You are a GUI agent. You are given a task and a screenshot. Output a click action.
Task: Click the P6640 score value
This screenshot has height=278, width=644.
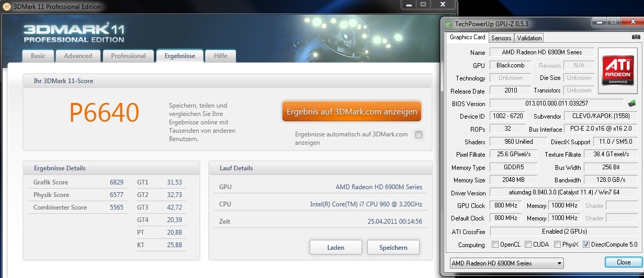[104, 112]
